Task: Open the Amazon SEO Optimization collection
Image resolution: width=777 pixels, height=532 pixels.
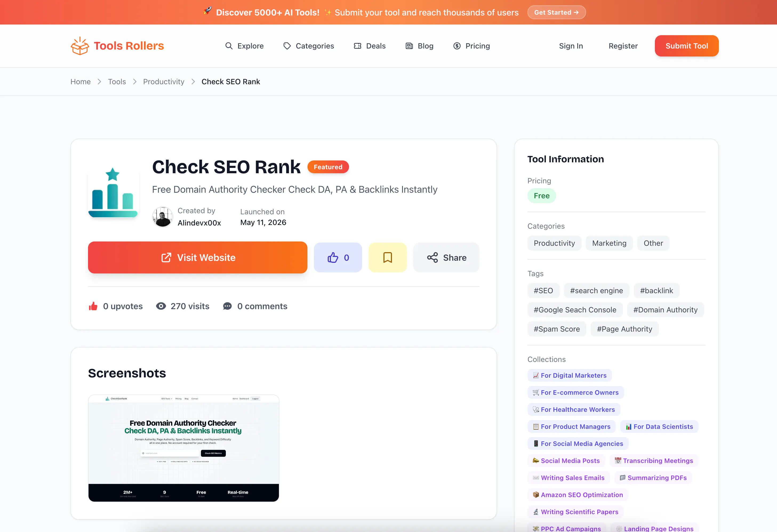Action: [578, 495]
